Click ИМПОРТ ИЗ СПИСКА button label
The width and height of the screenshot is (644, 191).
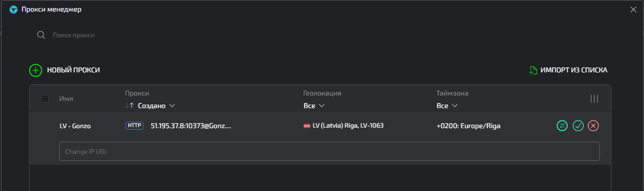tap(574, 70)
